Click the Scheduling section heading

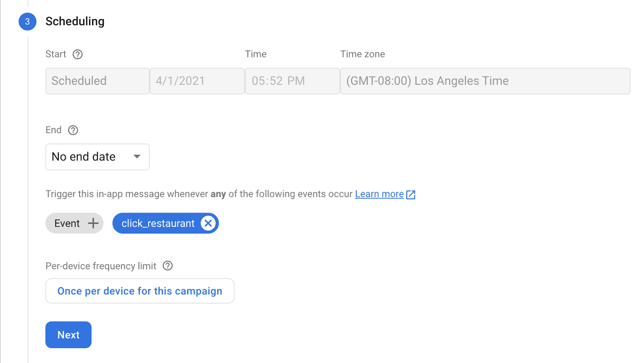(75, 21)
